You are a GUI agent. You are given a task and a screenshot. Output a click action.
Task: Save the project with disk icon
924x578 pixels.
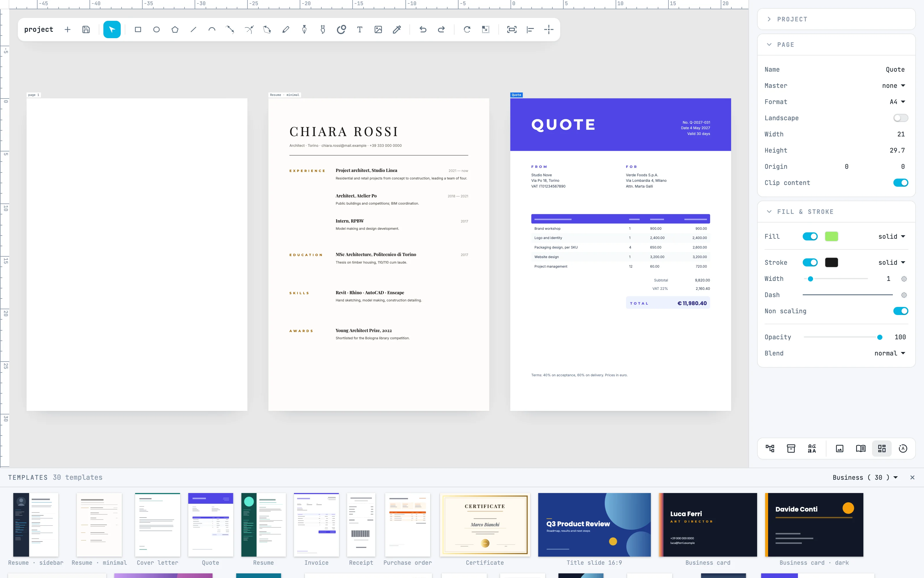point(86,29)
